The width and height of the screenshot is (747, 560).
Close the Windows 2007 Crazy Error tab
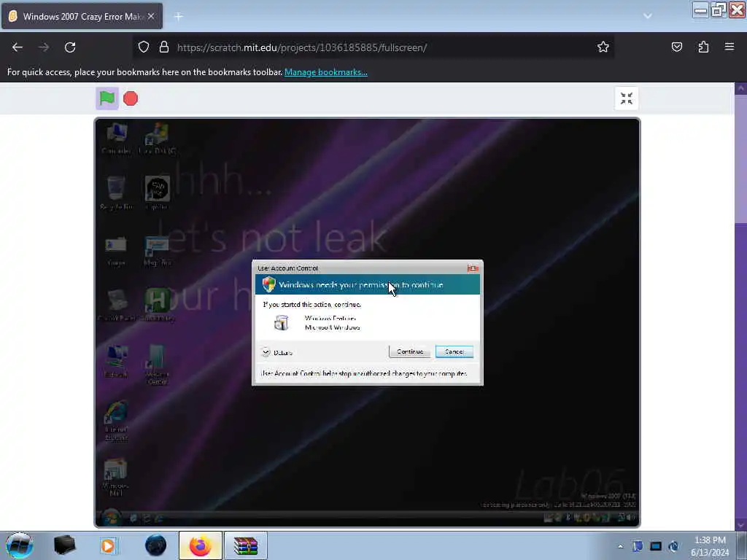point(151,16)
